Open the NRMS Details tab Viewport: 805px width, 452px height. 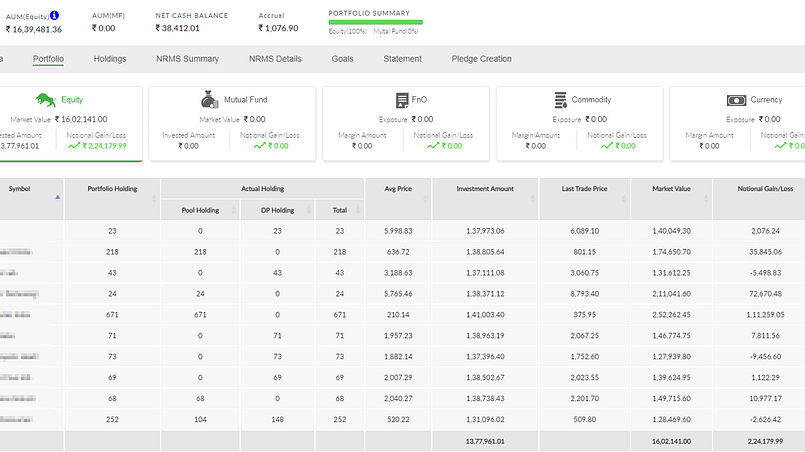click(x=275, y=59)
